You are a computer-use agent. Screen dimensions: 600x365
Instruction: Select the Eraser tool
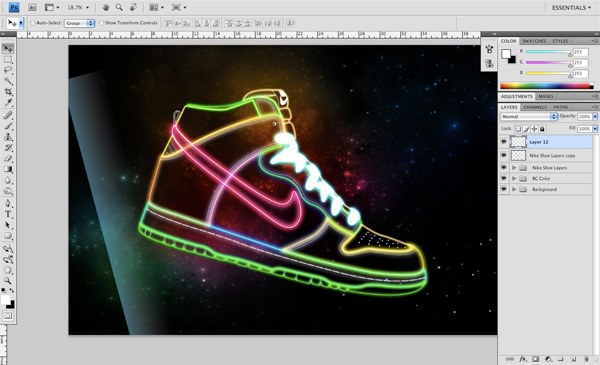8,158
